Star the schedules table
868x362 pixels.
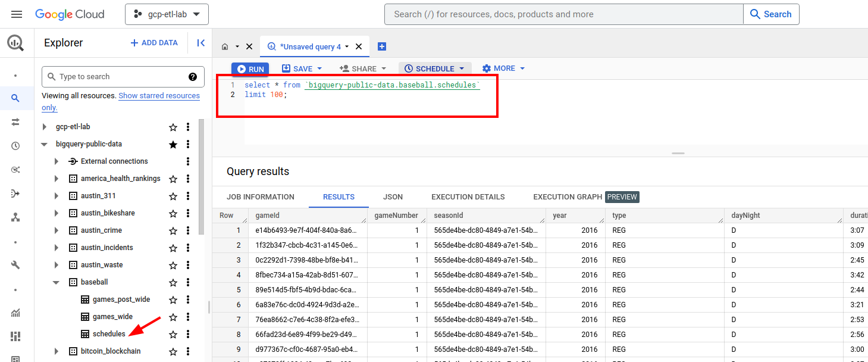coord(173,334)
